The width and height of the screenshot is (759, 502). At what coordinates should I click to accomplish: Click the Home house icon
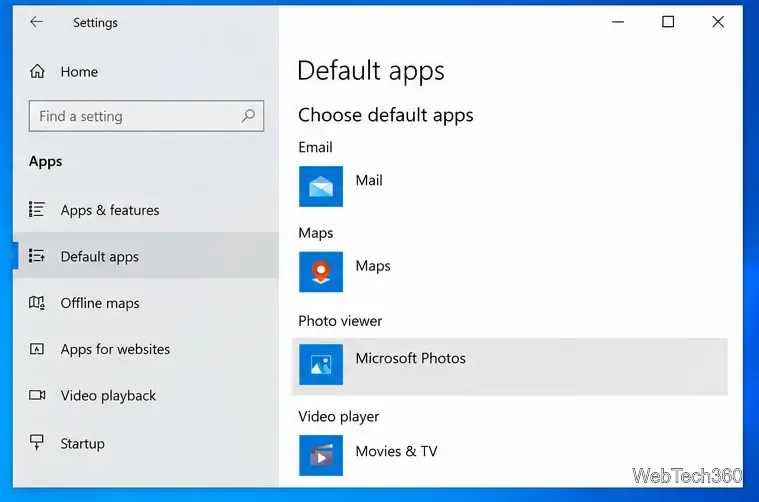click(x=37, y=72)
